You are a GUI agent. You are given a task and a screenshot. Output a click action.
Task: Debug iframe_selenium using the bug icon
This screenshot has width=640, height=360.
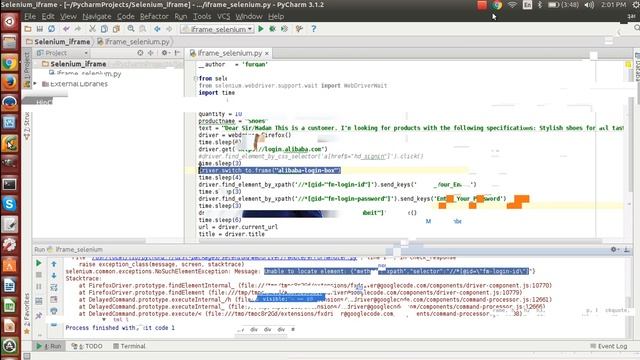click(272, 29)
